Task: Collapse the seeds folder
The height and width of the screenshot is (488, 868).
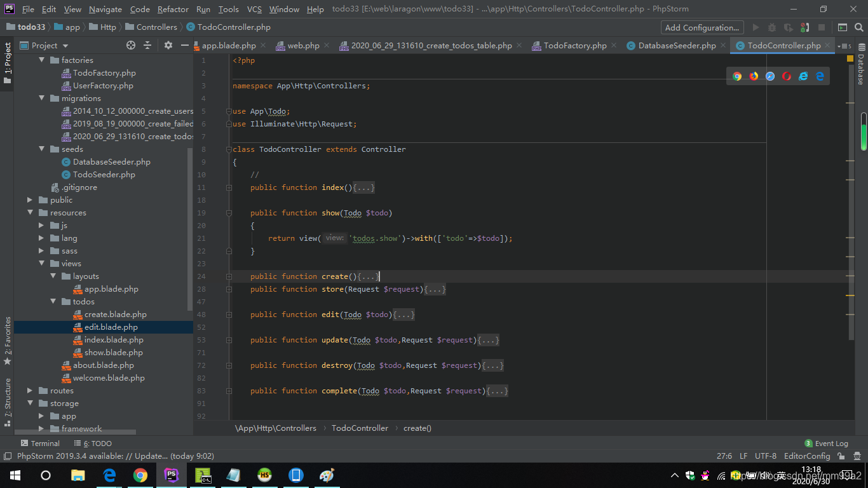Action: 42,149
